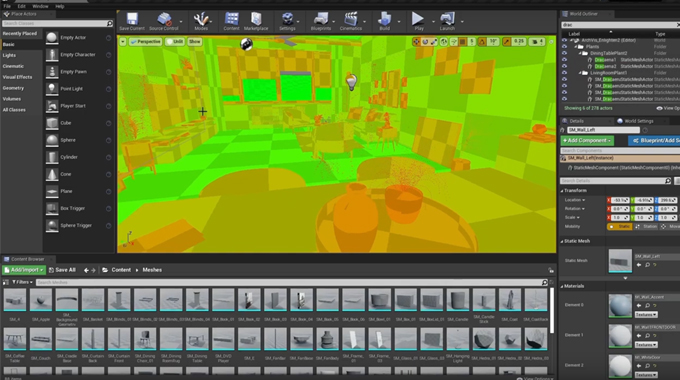Select the Lights category in Place Actors
680x380 pixels.
9,56
